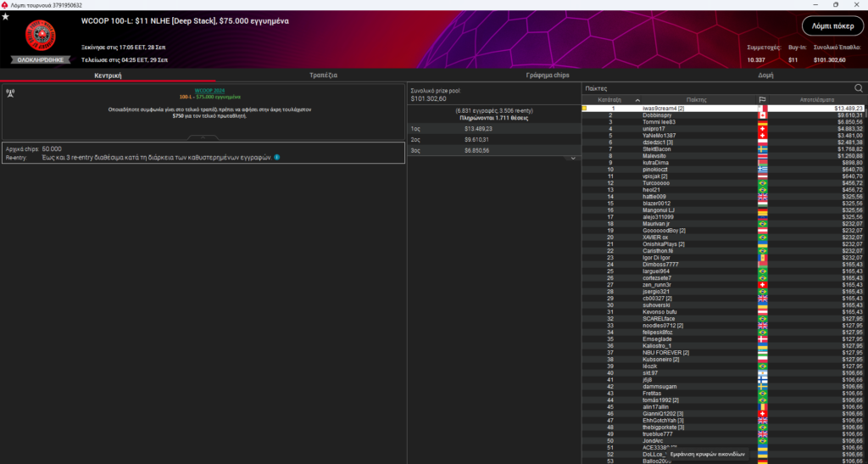The image size is (868, 464).
Task: Click the yellow marker beside iwas9cream4
Action: pyautogui.click(x=585, y=109)
